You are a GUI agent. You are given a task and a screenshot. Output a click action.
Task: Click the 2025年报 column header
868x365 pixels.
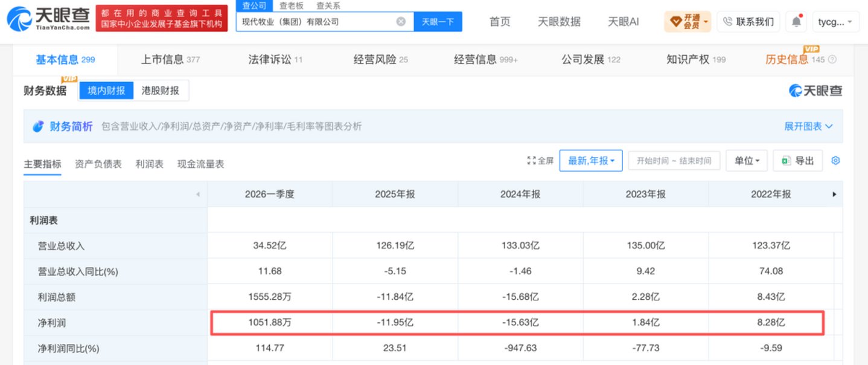click(x=395, y=194)
